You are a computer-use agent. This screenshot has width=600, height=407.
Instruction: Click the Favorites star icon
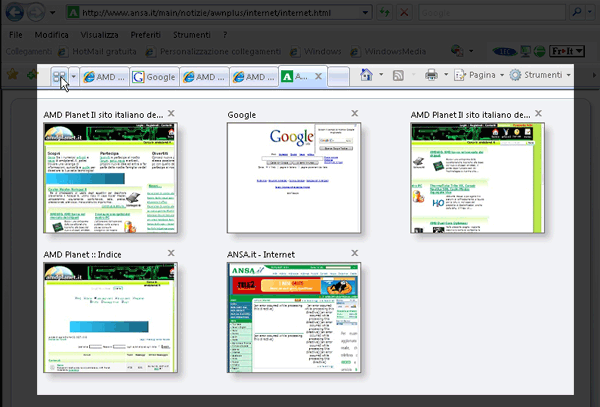click(x=13, y=74)
